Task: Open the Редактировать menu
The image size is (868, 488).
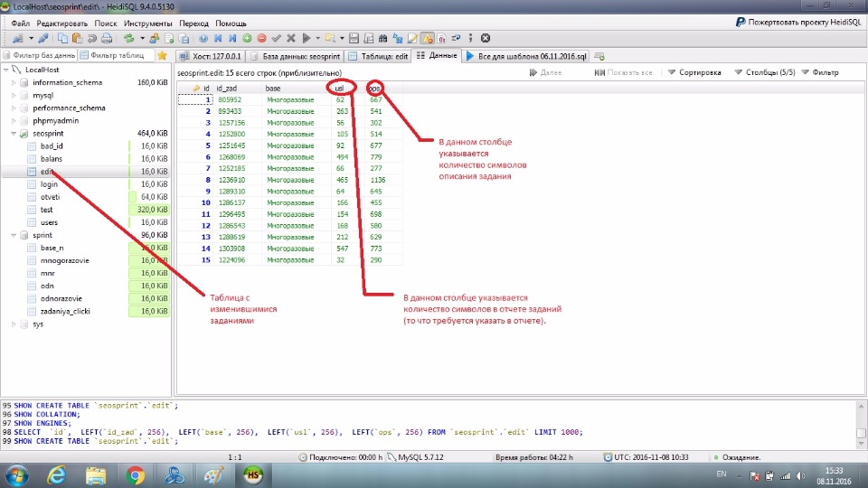Action: click(62, 23)
